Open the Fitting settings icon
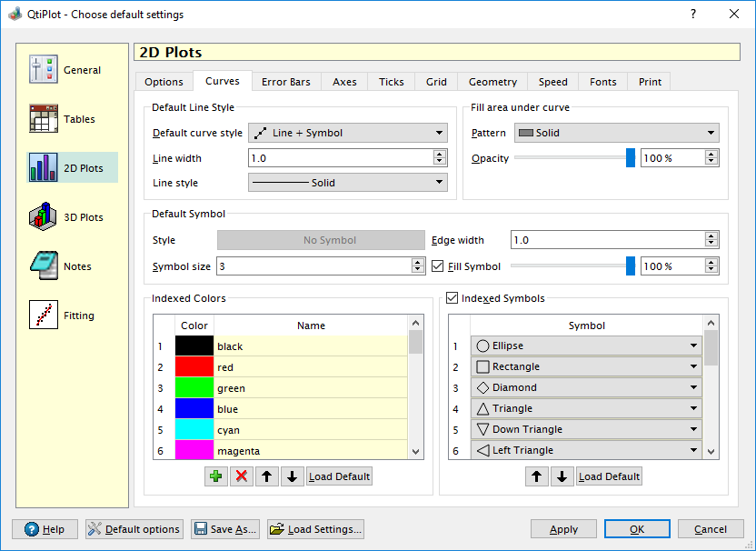This screenshot has height=551, width=756. (44, 316)
